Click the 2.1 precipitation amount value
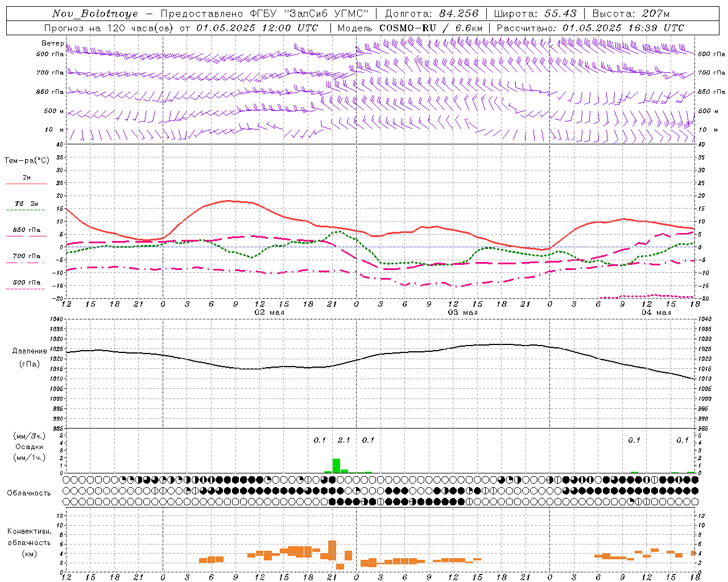 coord(344,440)
